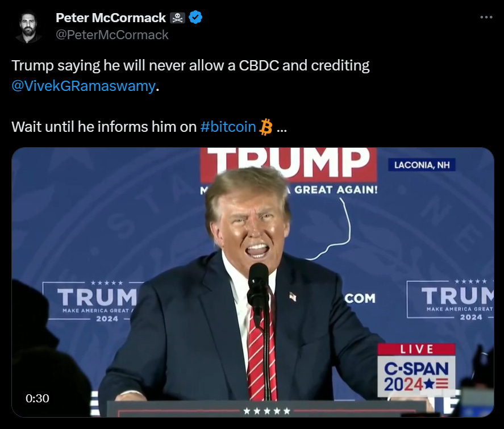The image size is (504, 429).
Task: Click the tweet text about never allowing CBDC
Action: pos(190,65)
